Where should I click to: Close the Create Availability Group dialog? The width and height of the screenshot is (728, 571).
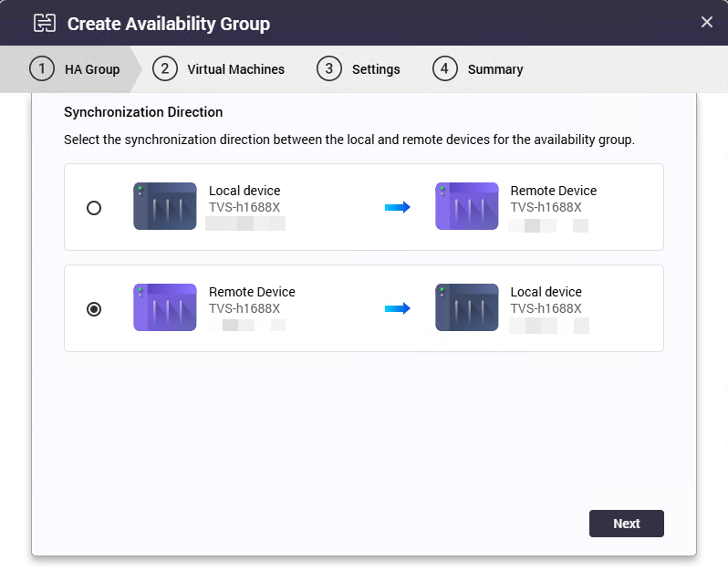point(707,22)
